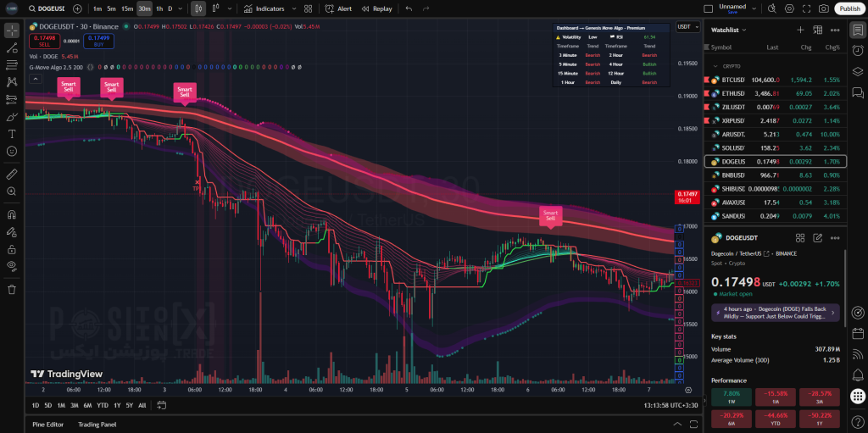Open the layout setup square icon
Viewport: 868px width, 433px height.
(x=708, y=8)
